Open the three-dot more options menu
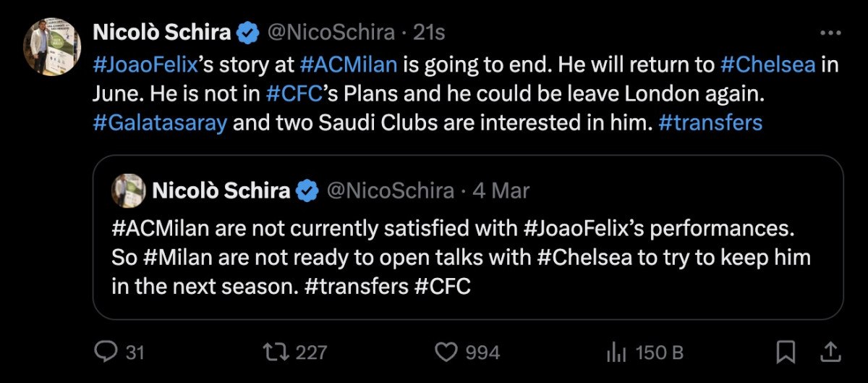 (830, 33)
